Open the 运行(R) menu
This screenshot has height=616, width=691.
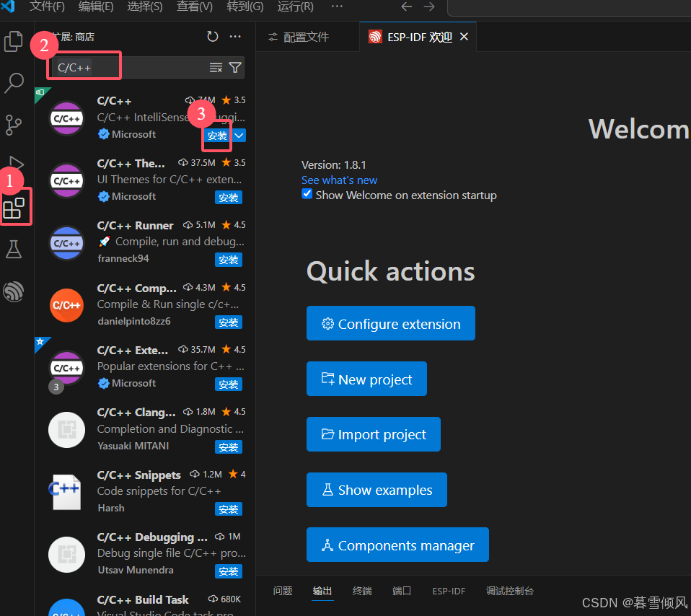[295, 6]
